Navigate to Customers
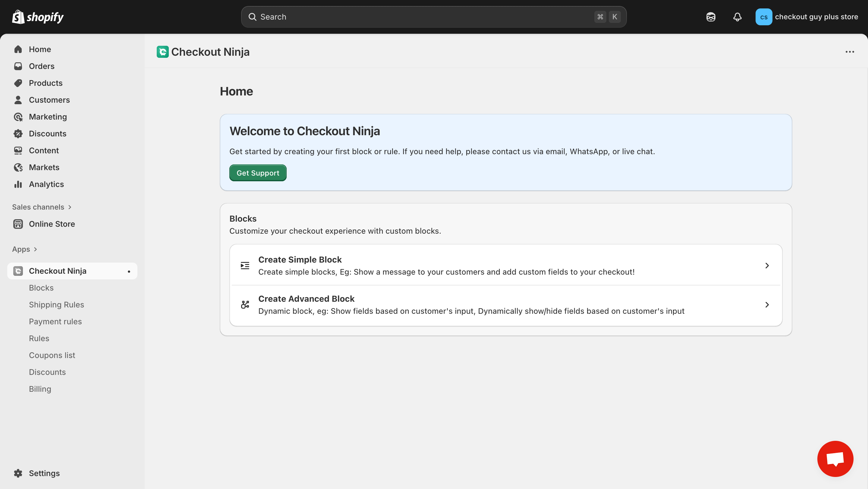868x489 pixels. [72, 100]
